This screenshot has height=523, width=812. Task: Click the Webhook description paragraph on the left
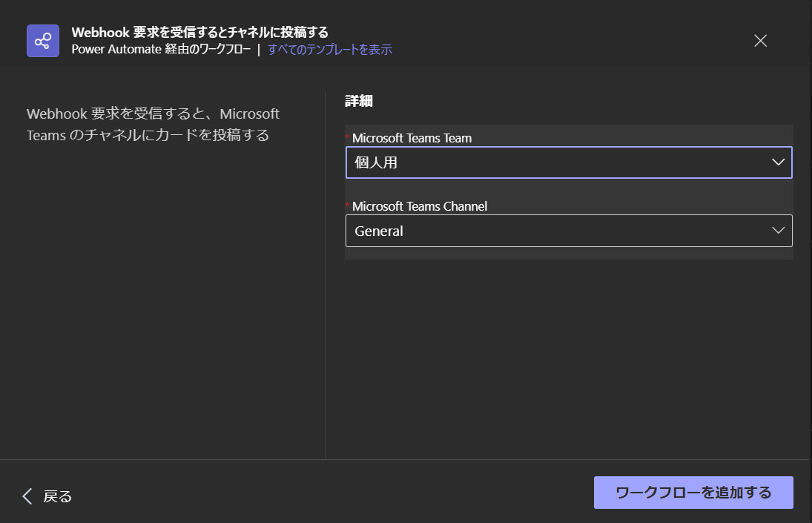(154, 125)
